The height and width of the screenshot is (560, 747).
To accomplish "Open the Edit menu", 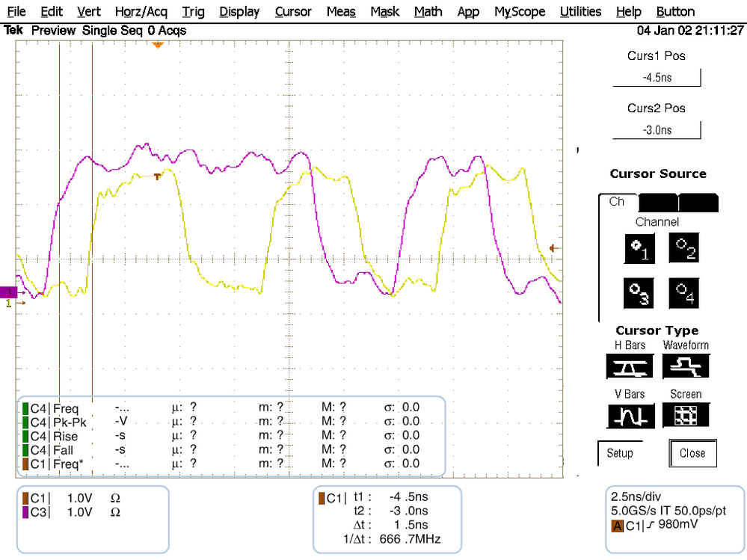I will [52, 12].
